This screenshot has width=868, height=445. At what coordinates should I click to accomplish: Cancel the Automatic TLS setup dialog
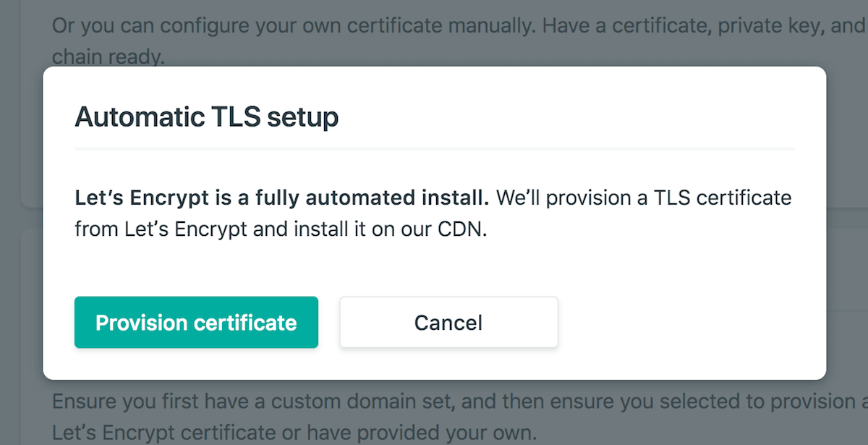[x=448, y=323]
